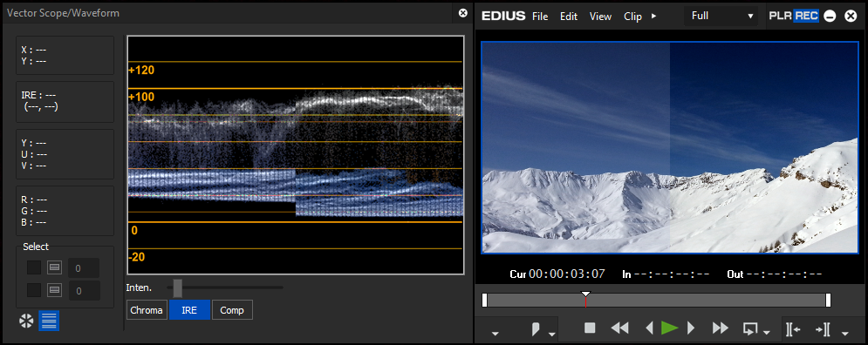The width and height of the screenshot is (868, 345).
Task: Select the waveform display icon
Action: tap(49, 321)
